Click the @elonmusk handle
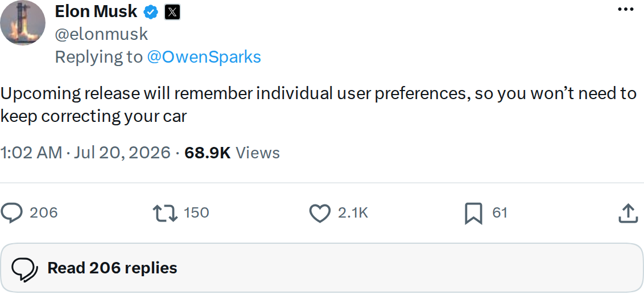The height and width of the screenshot is (303, 644). coord(101,34)
